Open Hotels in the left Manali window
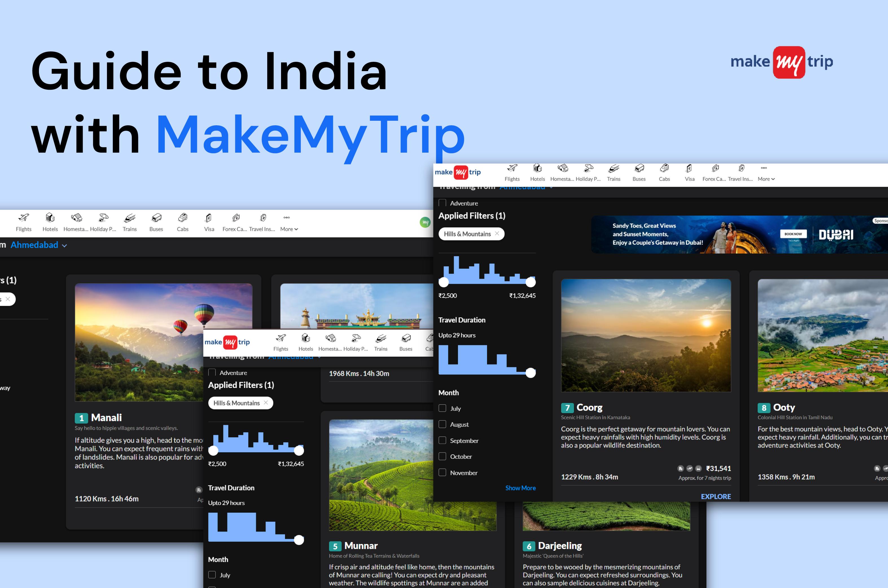The image size is (888, 588). point(50,222)
